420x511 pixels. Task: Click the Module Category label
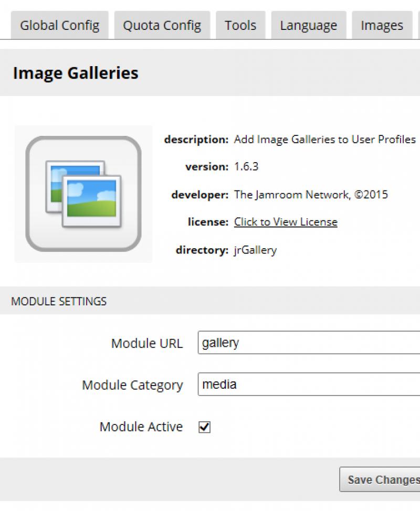click(132, 385)
